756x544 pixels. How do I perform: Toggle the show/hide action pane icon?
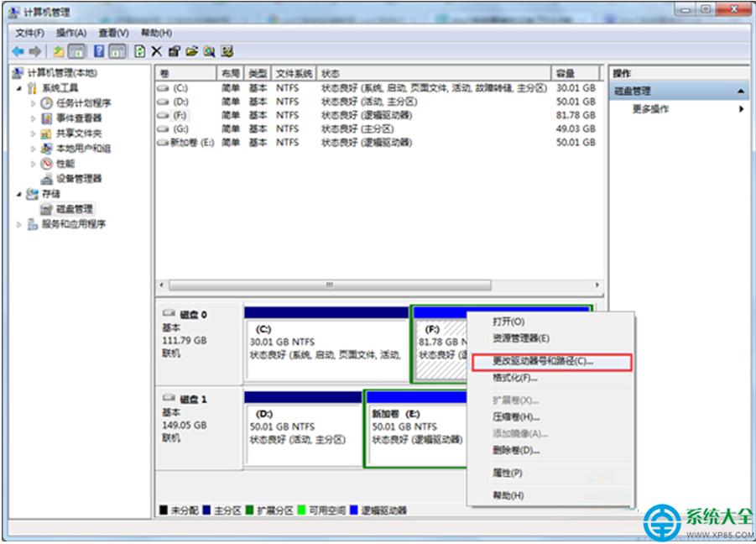pyautogui.click(x=117, y=51)
